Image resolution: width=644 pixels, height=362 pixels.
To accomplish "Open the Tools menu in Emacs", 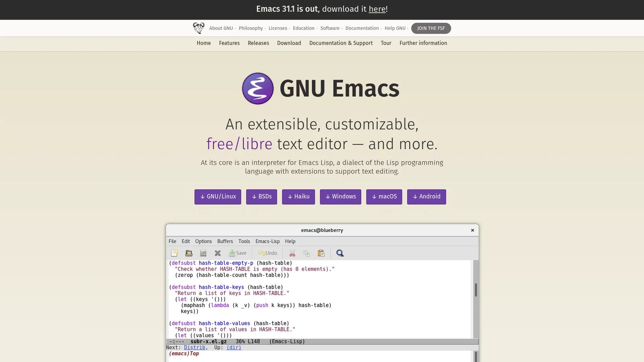I will pyautogui.click(x=244, y=241).
